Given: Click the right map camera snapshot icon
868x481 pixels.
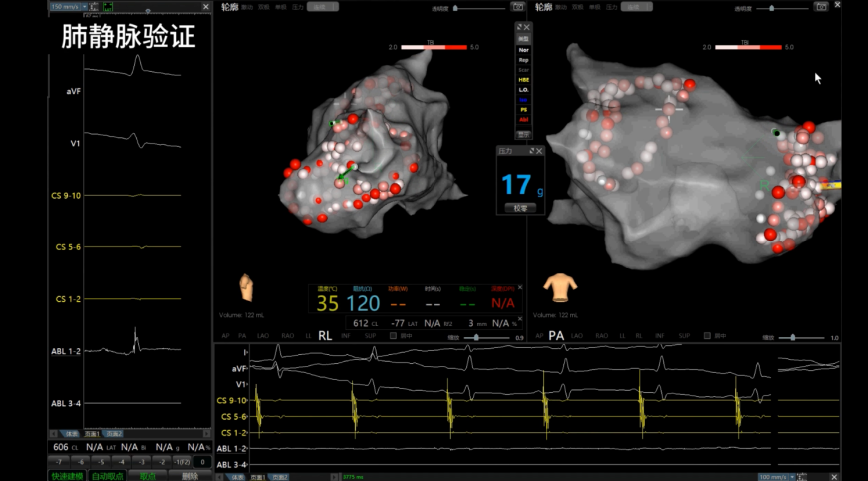Looking at the screenshot, I should click(x=819, y=7).
